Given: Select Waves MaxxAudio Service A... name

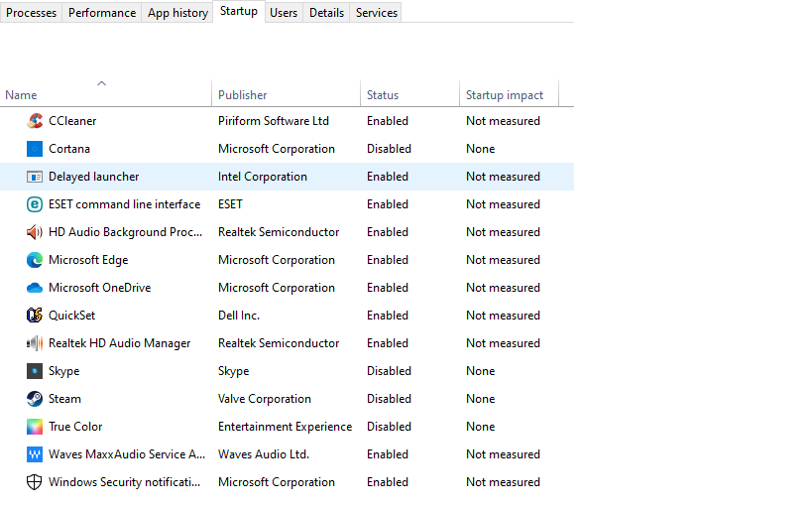Looking at the screenshot, I should click(x=127, y=454).
